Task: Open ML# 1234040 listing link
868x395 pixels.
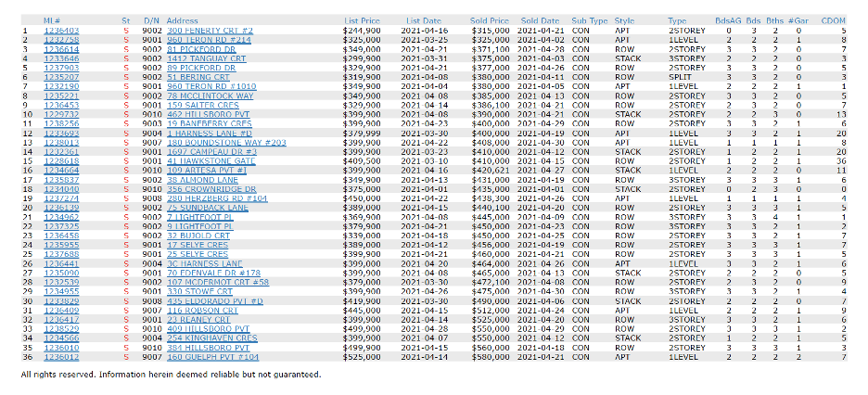Action: click(x=61, y=189)
